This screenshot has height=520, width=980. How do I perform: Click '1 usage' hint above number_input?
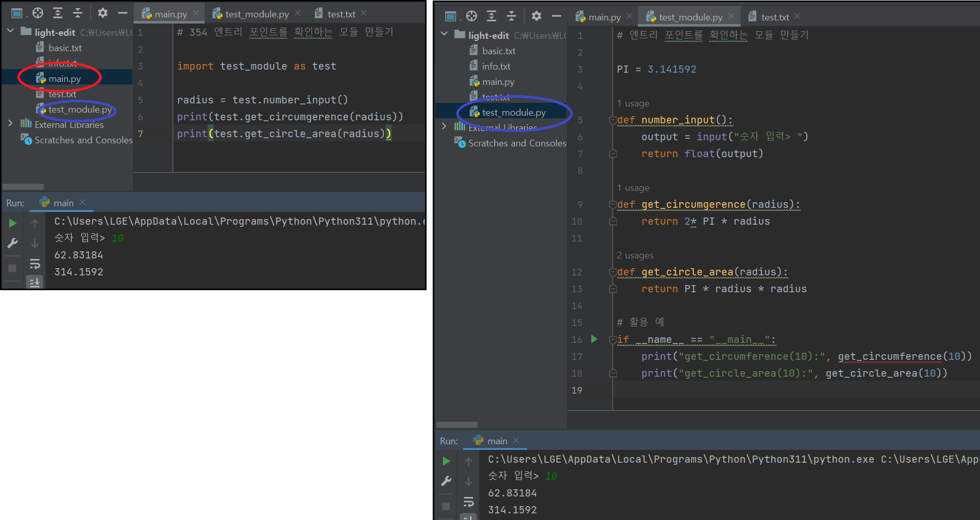pyautogui.click(x=633, y=103)
